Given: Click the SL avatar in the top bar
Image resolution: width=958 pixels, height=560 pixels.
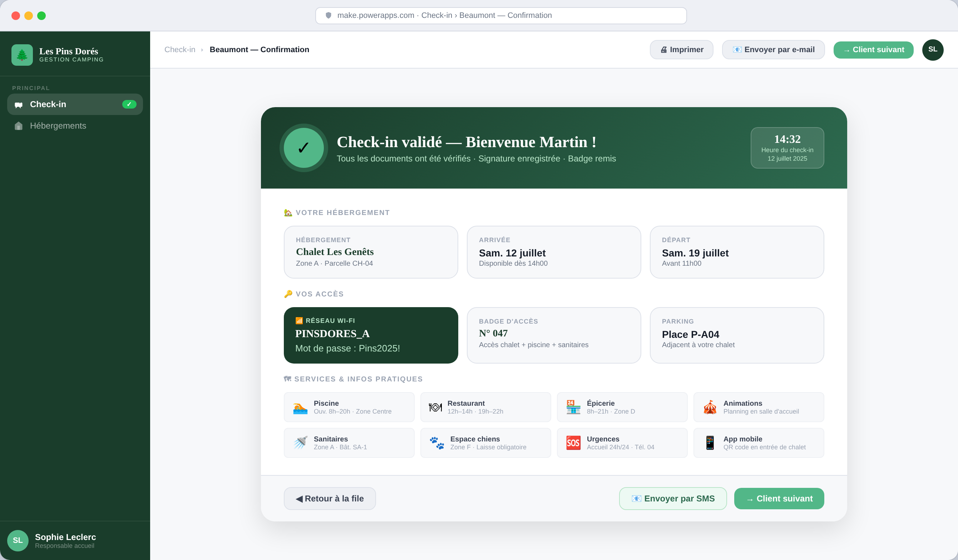Looking at the screenshot, I should [x=932, y=50].
